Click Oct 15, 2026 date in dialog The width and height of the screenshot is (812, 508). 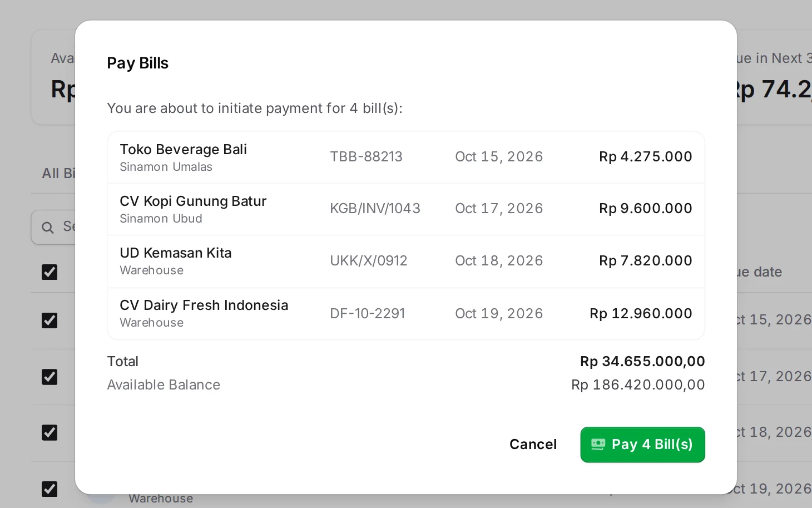pyautogui.click(x=499, y=156)
